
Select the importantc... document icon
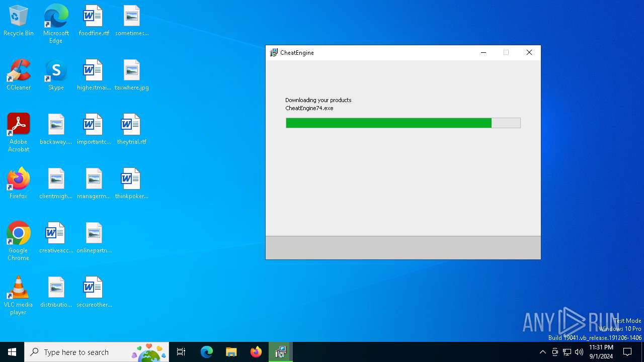94,130
